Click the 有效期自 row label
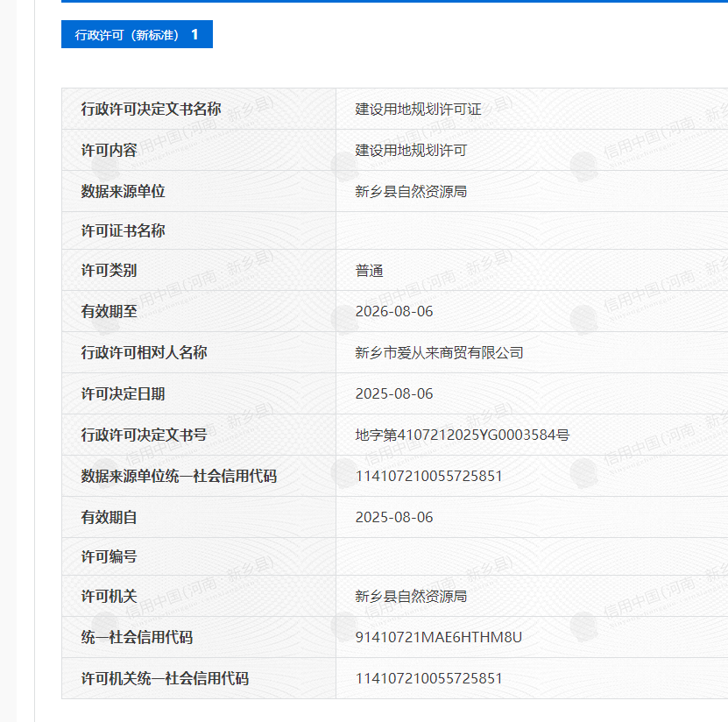 point(110,518)
